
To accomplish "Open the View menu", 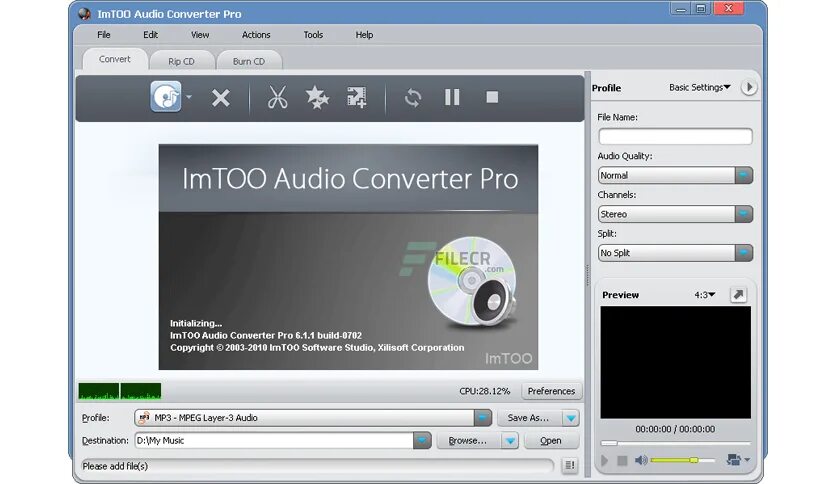I will [200, 35].
